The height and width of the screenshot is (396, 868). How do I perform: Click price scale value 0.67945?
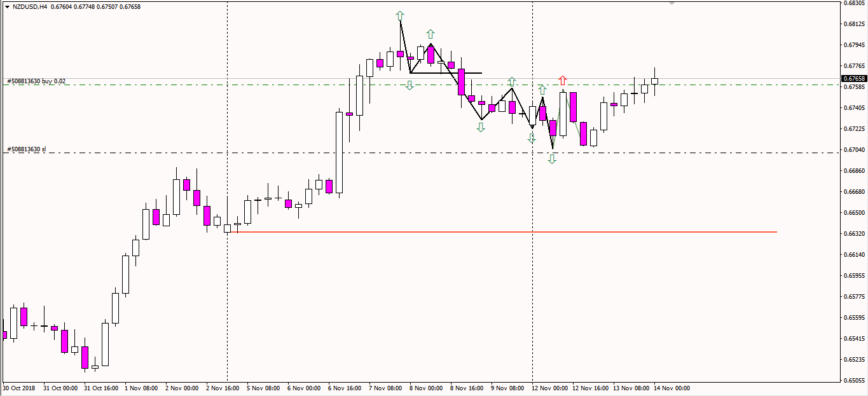pos(855,45)
